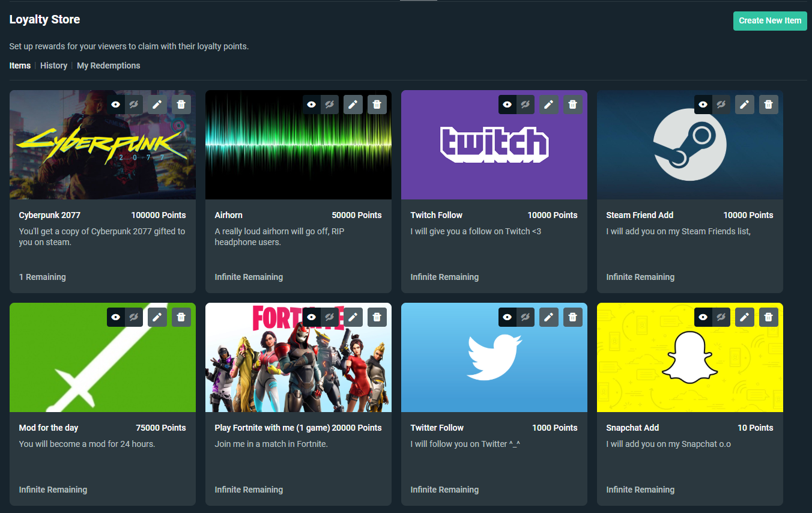This screenshot has height=513, width=812.
Task: Edit the Play Fortnite with me item
Action: [x=353, y=317]
